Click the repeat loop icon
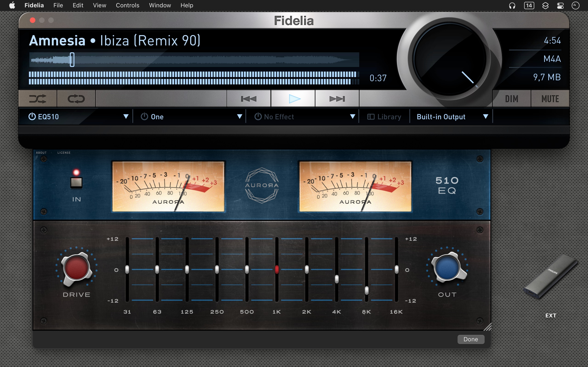The width and height of the screenshot is (588, 367). click(76, 99)
